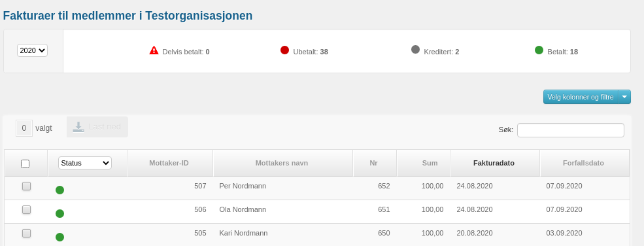644x246 pixels.
Task: Sort by Forfallsdato column header
Action: pos(583,163)
